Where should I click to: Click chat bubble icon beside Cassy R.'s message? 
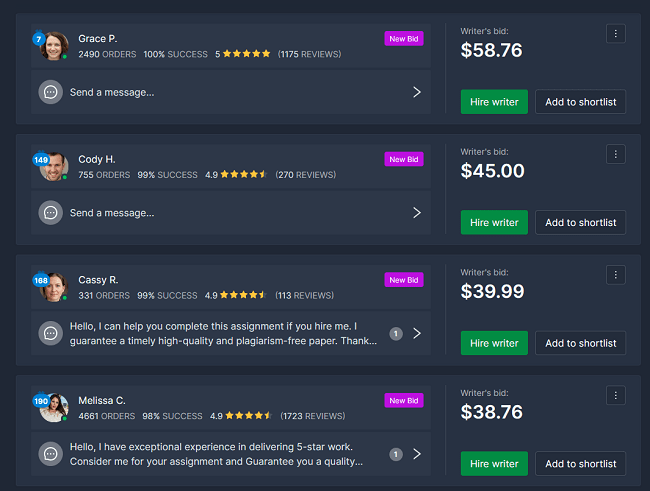click(x=50, y=333)
